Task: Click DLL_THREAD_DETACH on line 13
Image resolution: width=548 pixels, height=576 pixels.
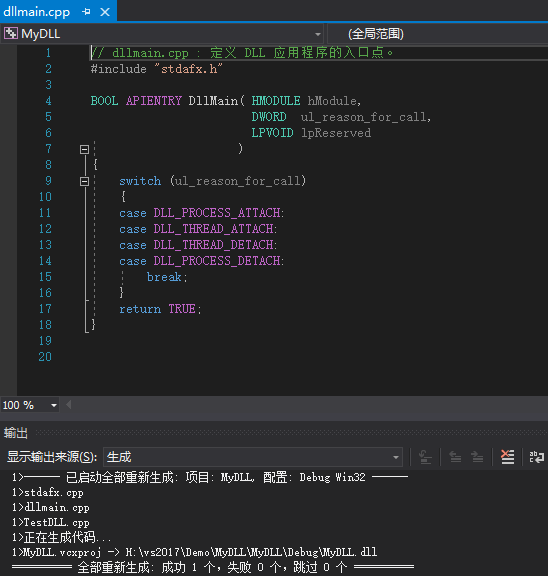Action: [213, 245]
